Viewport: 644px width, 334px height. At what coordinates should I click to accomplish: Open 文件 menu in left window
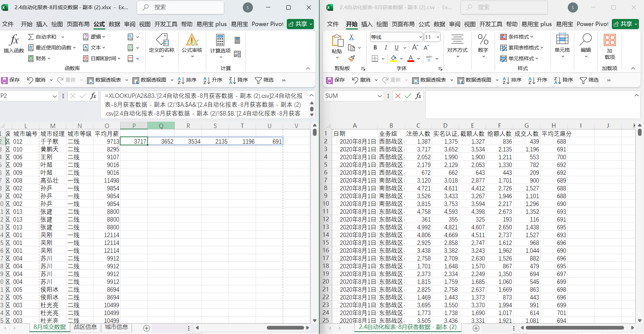click(x=8, y=24)
